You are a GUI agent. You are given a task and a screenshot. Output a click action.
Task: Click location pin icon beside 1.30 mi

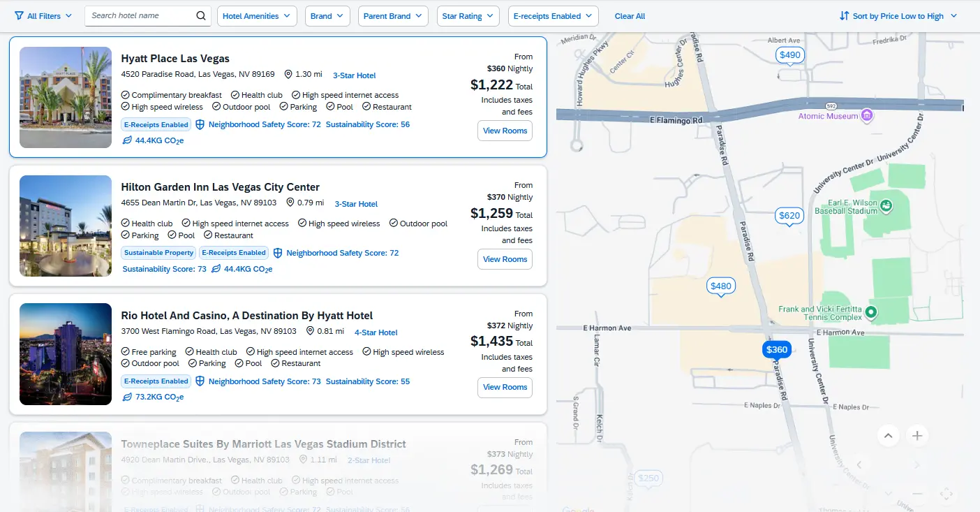(288, 74)
